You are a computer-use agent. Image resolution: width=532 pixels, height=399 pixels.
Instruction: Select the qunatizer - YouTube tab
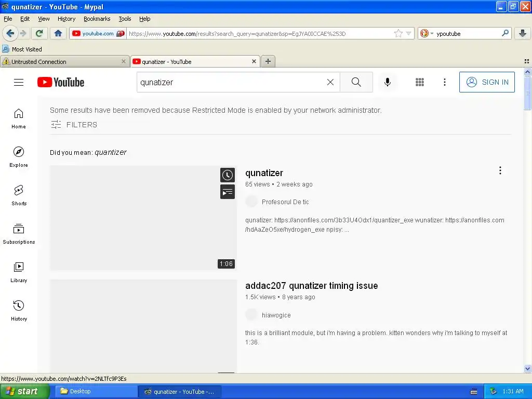[x=195, y=61]
